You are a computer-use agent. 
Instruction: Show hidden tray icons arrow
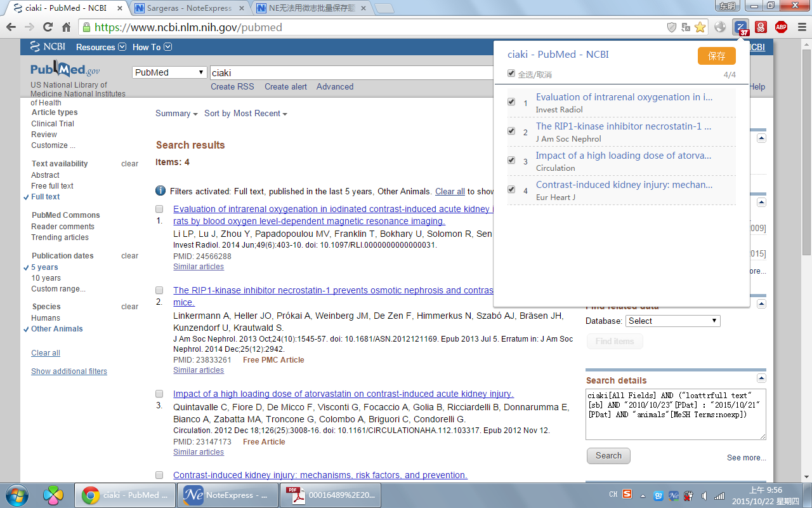click(x=643, y=495)
